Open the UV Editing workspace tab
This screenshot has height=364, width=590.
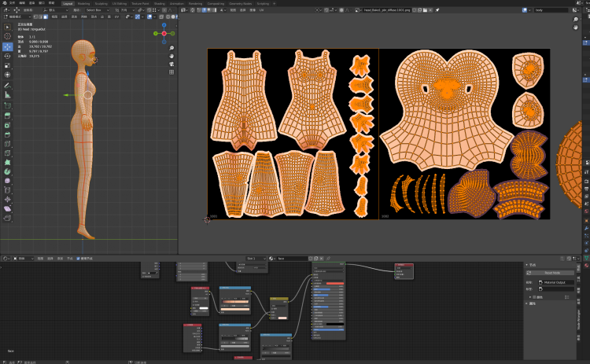click(119, 3)
